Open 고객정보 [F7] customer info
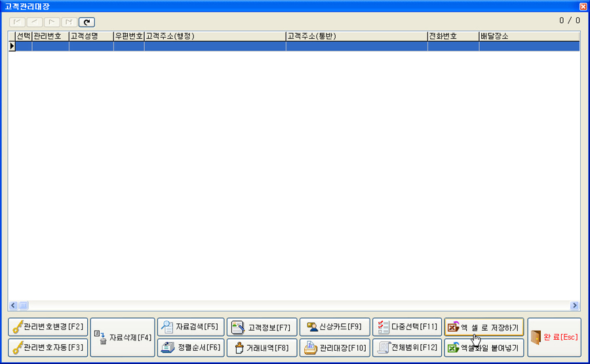The width and height of the screenshot is (590, 364). click(262, 327)
